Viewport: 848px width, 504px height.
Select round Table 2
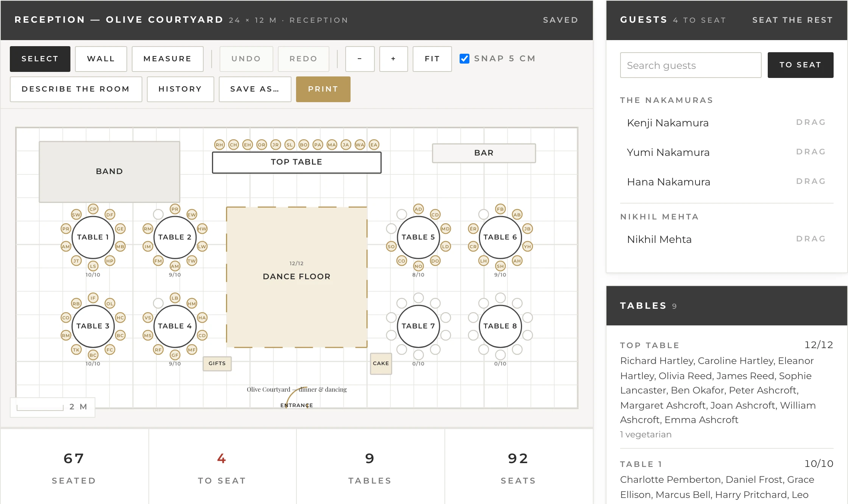tap(175, 237)
